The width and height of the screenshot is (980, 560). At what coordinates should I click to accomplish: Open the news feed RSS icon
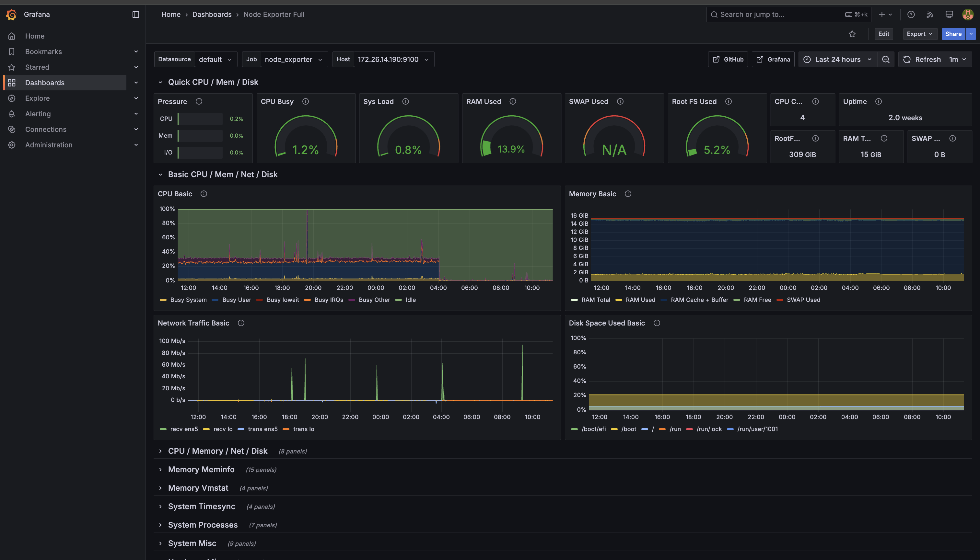click(x=929, y=14)
